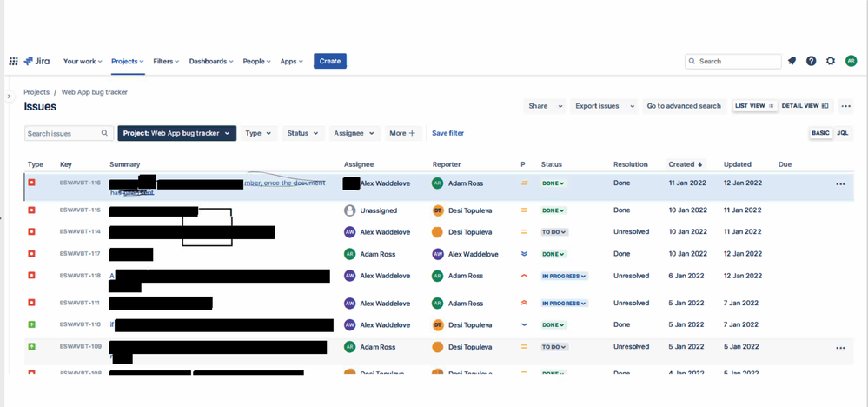Click the bug type icon of ESWAVBT-115
Image resolution: width=868 pixels, height=407 pixels.
click(x=31, y=210)
